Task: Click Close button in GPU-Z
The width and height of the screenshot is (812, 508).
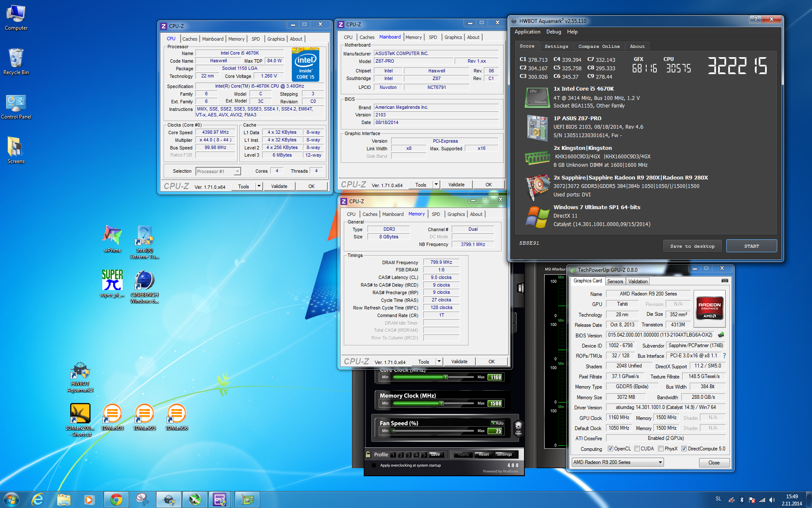Action: point(714,463)
